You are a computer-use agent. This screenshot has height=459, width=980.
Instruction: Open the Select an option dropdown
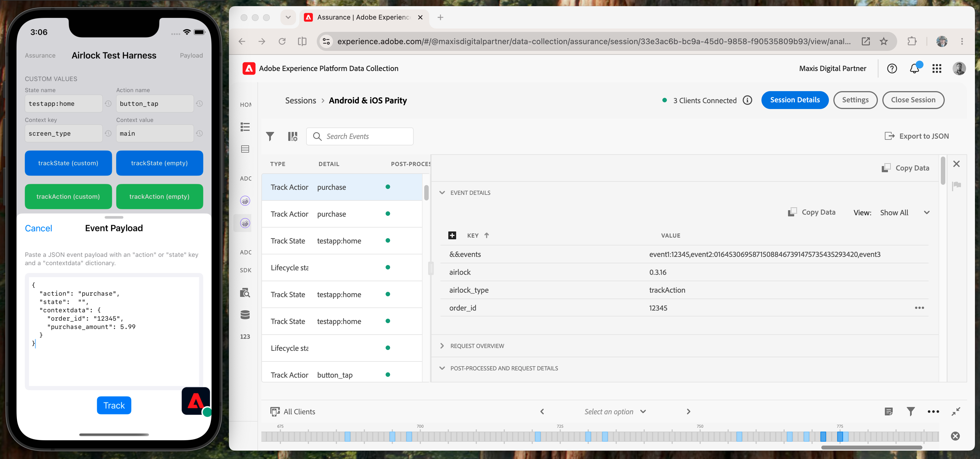pos(615,411)
